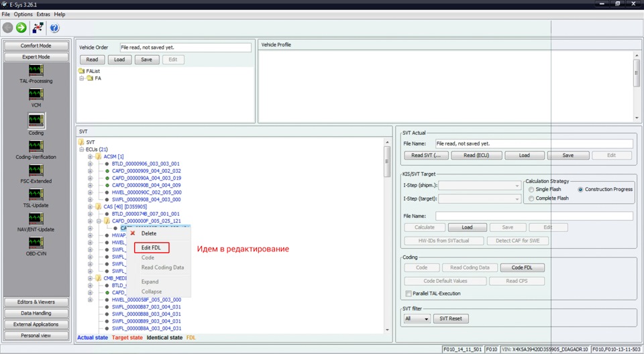The width and height of the screenshot is (644, 354).
Task: Expand the CAS [40] node
Action: point(90,206)
